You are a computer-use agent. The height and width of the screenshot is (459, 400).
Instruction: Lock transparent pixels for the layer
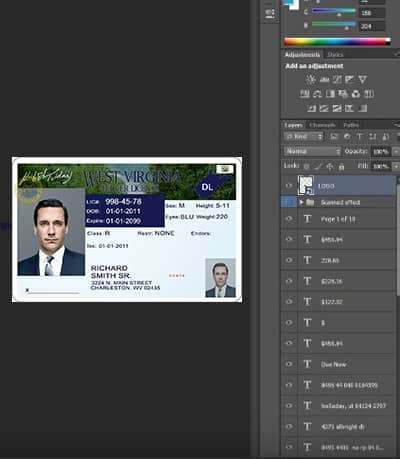point(307,166)
